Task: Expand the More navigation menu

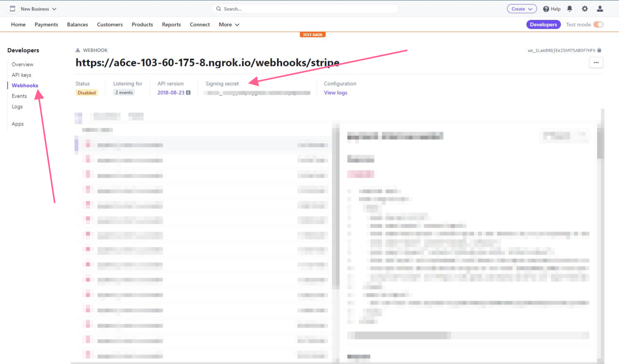Action: (x=229, y=24)
